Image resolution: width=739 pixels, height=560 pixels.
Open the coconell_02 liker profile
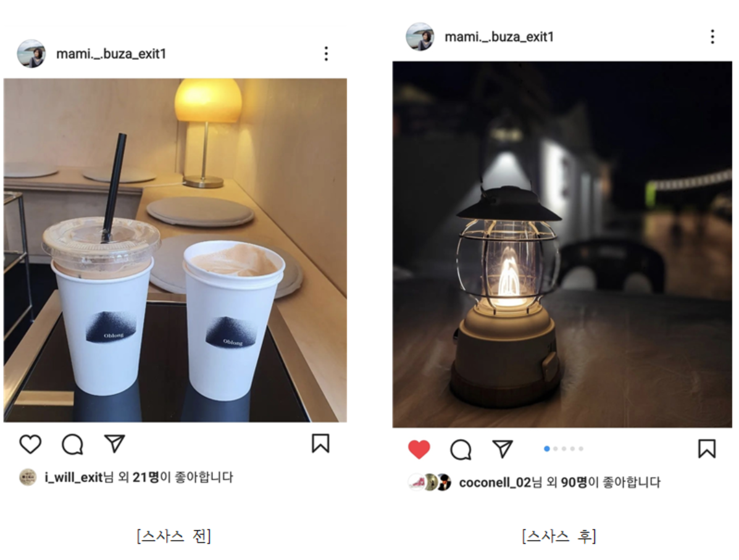click(495, 482)
